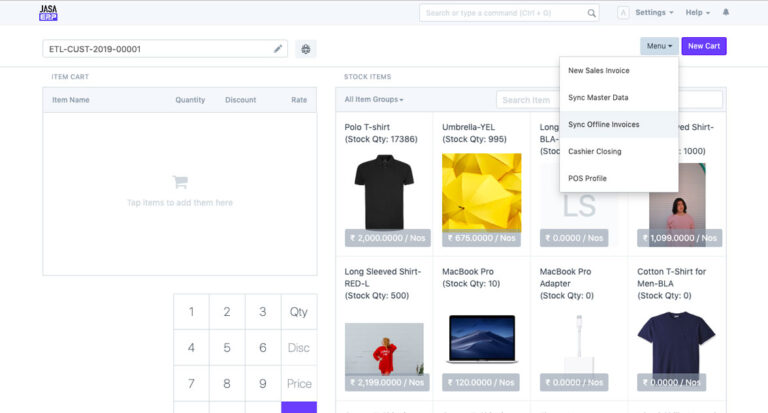Select Cashier Closing in the menu
The image size is (768, 413).
pyautogui.click(x=594, y=152)
